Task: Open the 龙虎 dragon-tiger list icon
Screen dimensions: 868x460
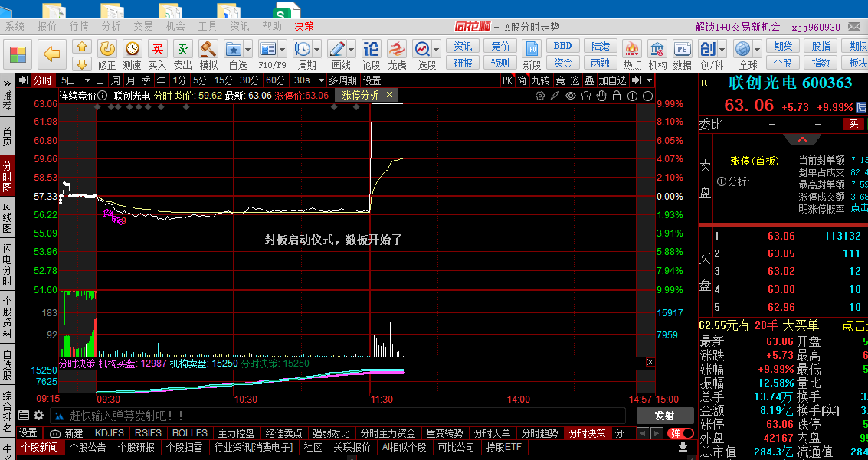Action: [396, 55]
